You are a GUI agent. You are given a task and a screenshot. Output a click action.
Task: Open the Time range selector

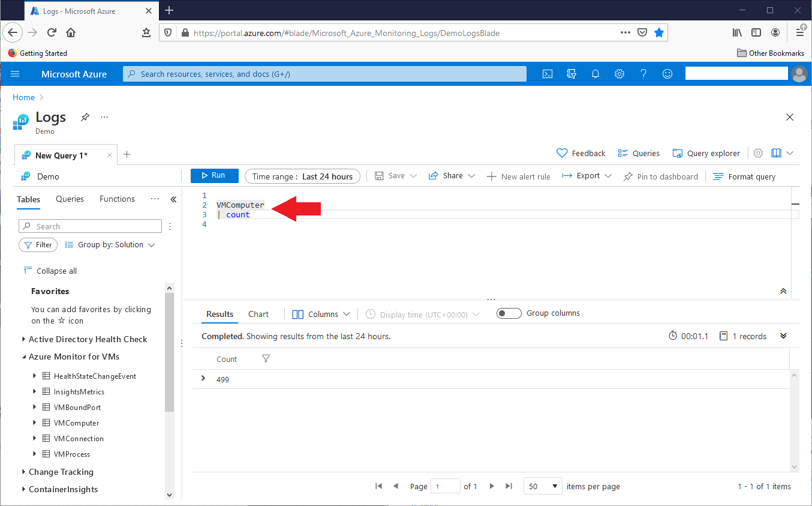point(303,176)
